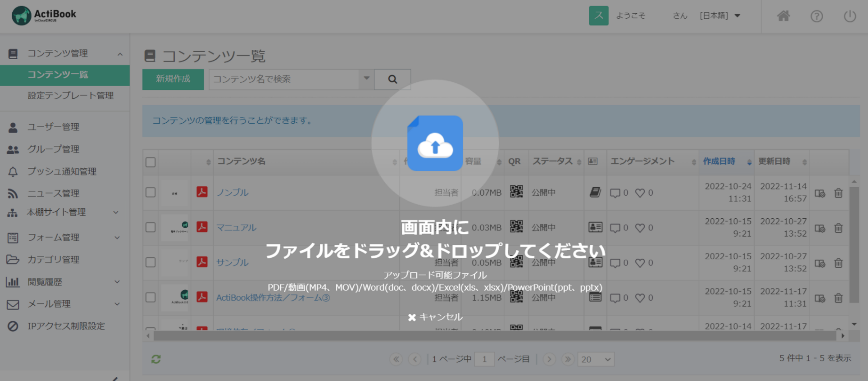Screen dimensions: 868x381
Task: Click the 新規作成 button
Action: click(x=173, y=79)
